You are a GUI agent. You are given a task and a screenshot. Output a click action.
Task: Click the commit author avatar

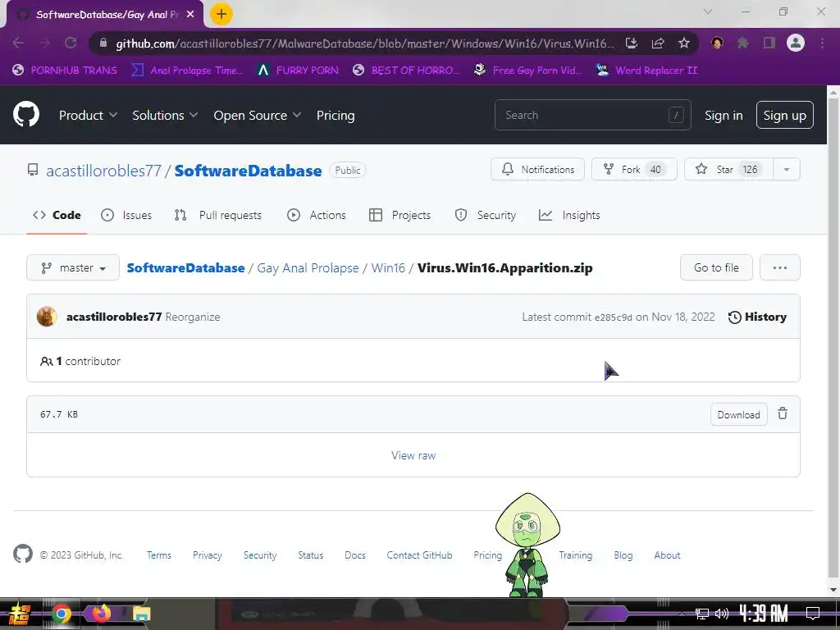pos(47,317)
